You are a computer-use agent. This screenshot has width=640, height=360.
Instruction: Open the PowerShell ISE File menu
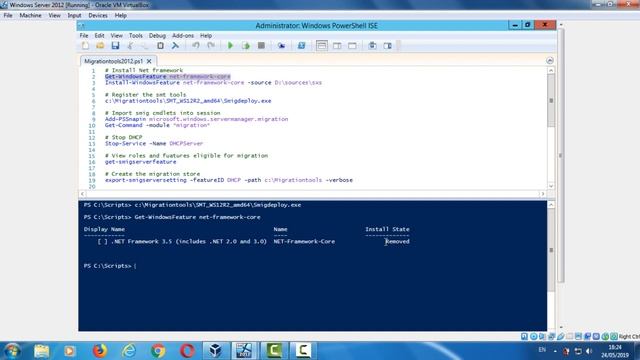84,36
